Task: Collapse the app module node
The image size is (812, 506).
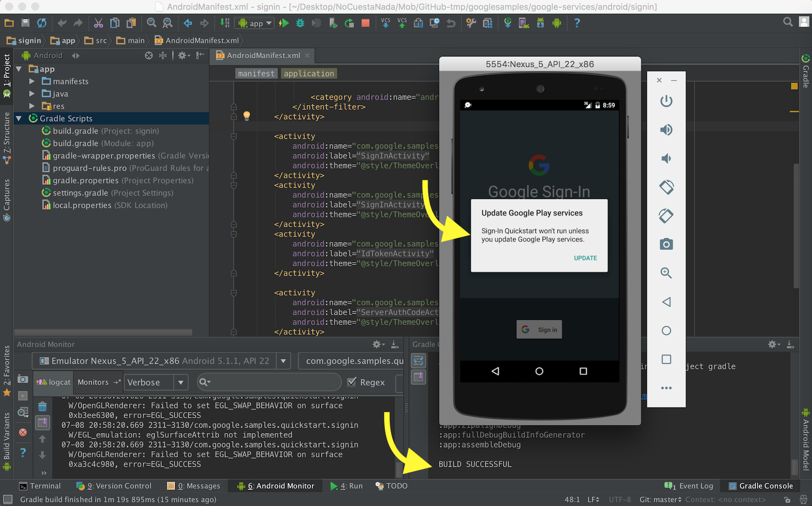Action: [x=19, y=69]
